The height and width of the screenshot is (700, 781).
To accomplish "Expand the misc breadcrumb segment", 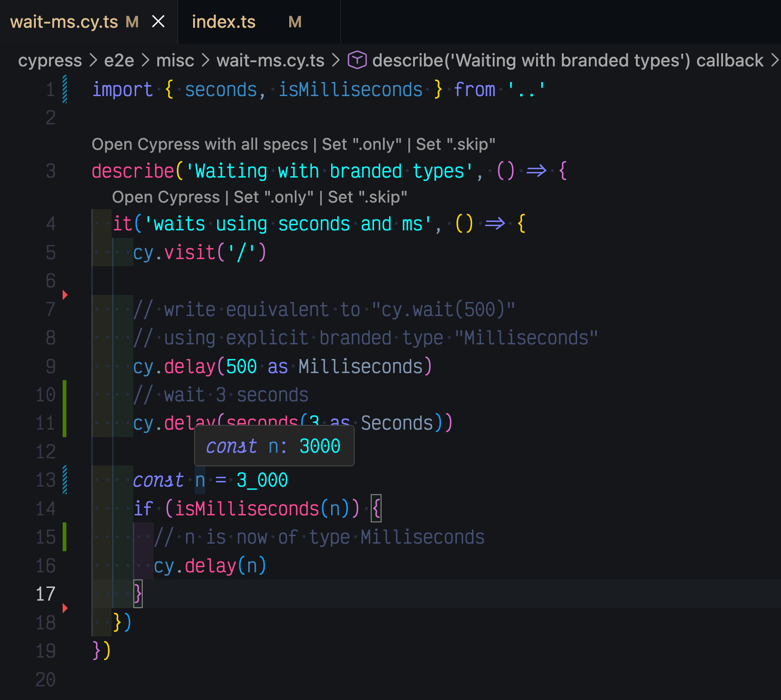I will [x=175, y=60].
